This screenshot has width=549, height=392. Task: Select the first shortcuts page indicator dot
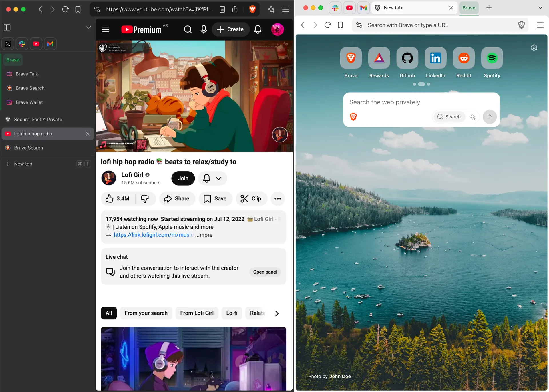coord(414,84)
